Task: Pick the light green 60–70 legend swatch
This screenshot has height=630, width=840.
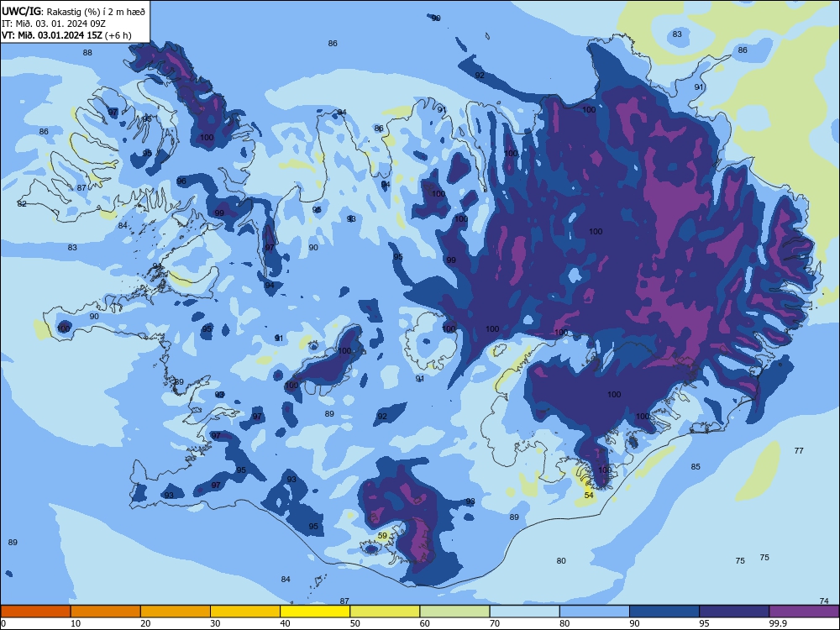Action: pos(454,612)
